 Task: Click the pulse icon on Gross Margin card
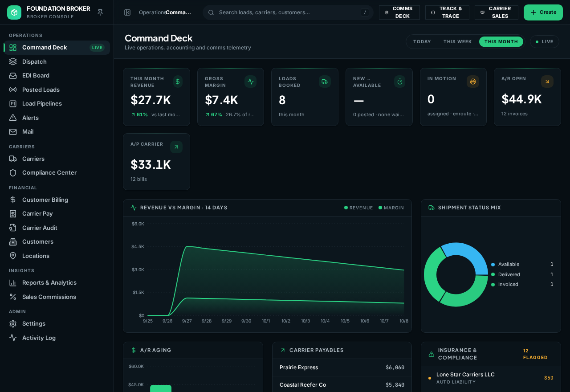251,82
